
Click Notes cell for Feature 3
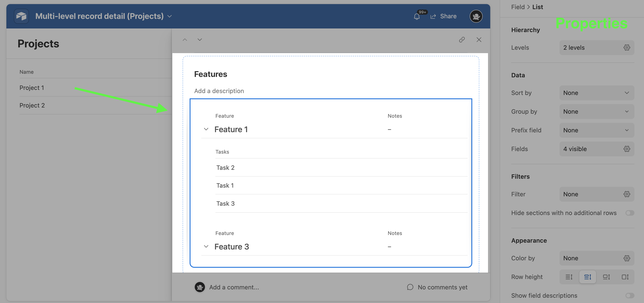point(389,247)
